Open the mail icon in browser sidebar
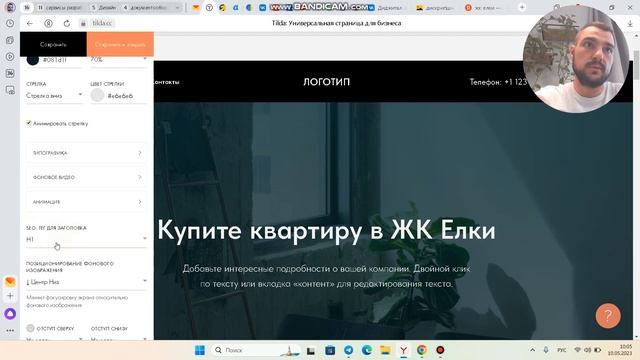Image resolution: width=640 pixels, height=360 pixels. 10,281
